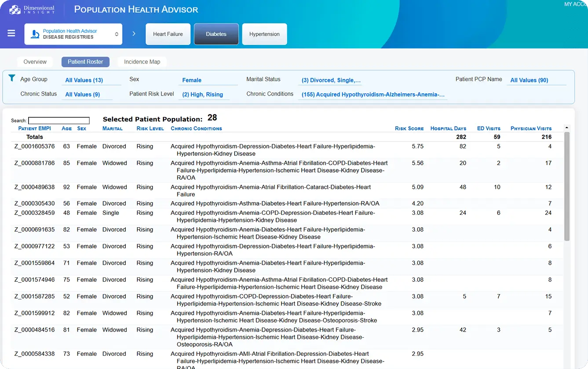Screen dimensions: 588x369
Task: Open the Sex filter set to Female
Action: tap(192, 80)
